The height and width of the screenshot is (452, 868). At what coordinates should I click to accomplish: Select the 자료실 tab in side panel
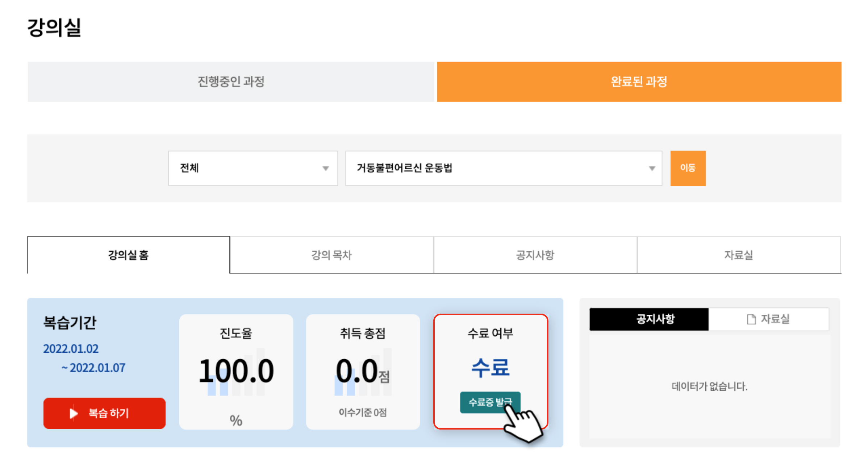[x=768, y=319]
